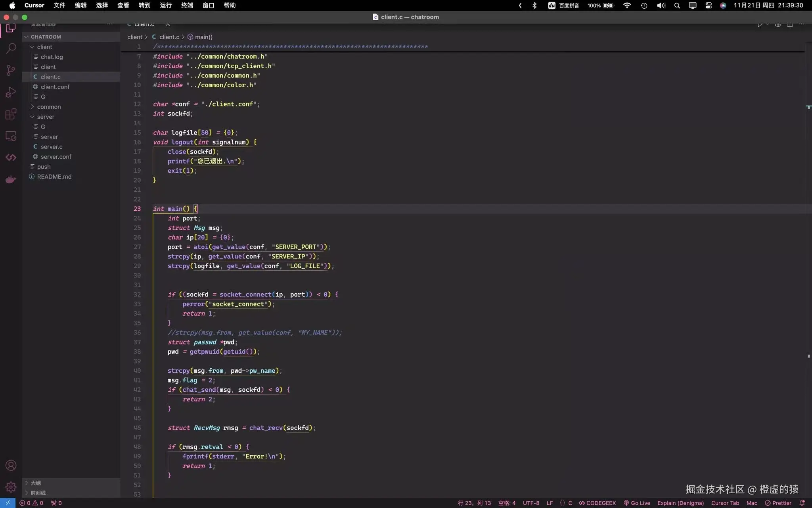Open the Extensions view icon

pyautogui.click(x=11, y=114)
